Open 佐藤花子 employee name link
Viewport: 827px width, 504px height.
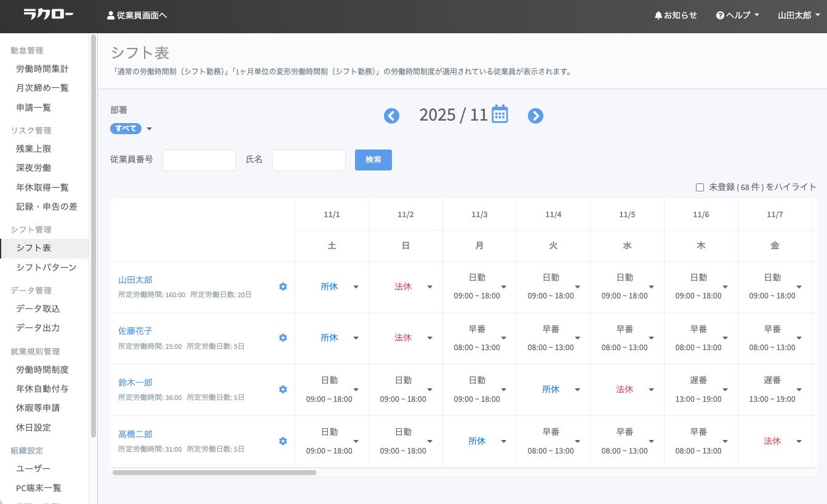[135, 331]
